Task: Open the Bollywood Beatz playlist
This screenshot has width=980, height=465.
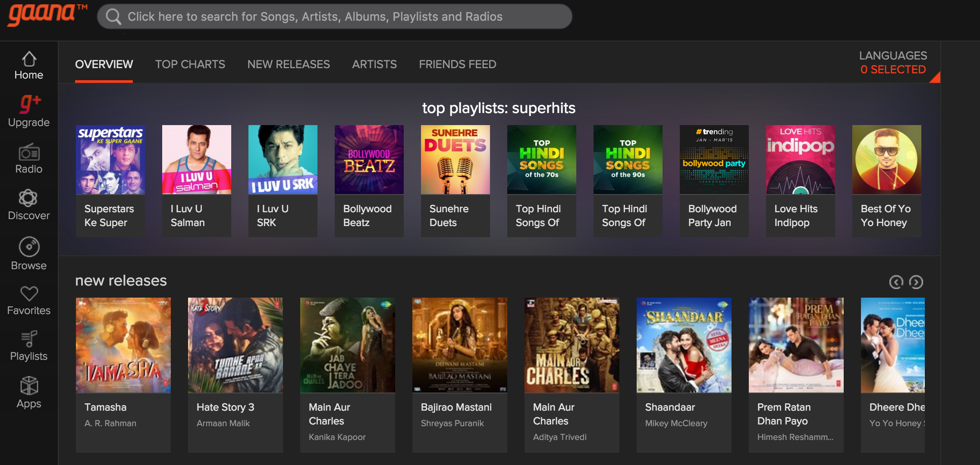Action: (x=369, y=159)
